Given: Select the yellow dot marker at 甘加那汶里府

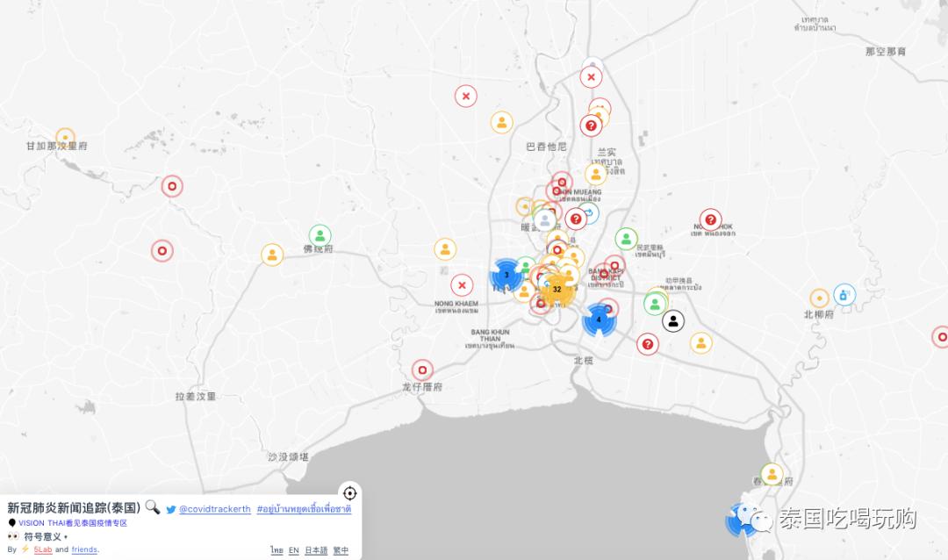Looking at the screenshot, I should 65,138.
